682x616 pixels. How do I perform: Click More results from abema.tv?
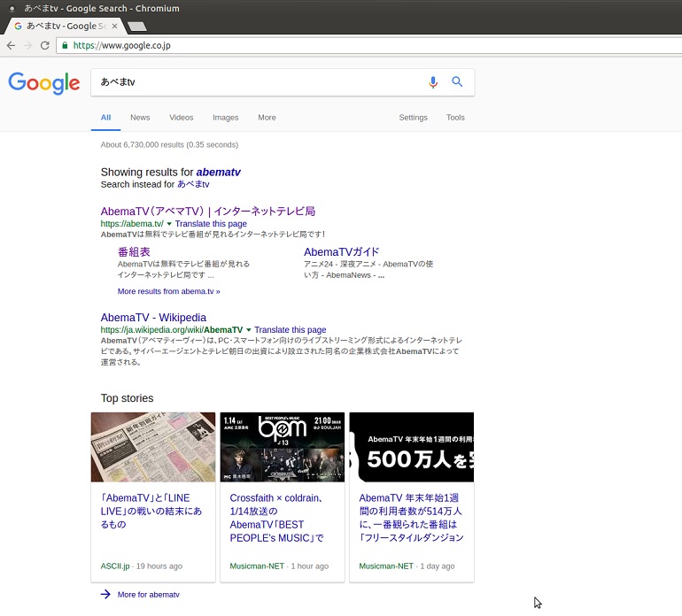[x=169, y=291]
